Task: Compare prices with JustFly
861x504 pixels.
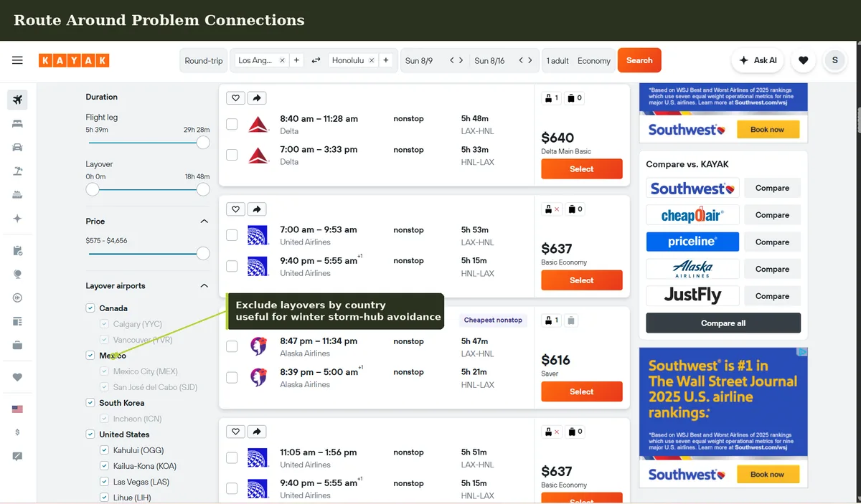Action: [772, 296]
